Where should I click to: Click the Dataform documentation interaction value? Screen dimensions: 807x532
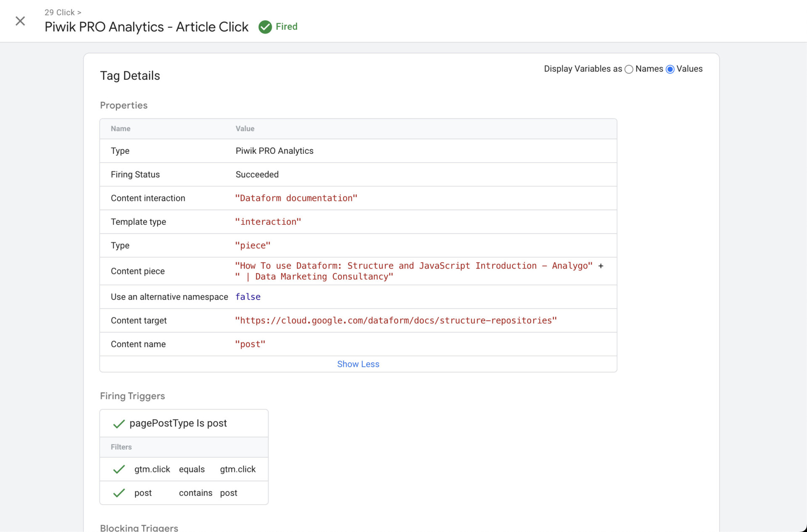pyautogui.click(x=296, y=198)
